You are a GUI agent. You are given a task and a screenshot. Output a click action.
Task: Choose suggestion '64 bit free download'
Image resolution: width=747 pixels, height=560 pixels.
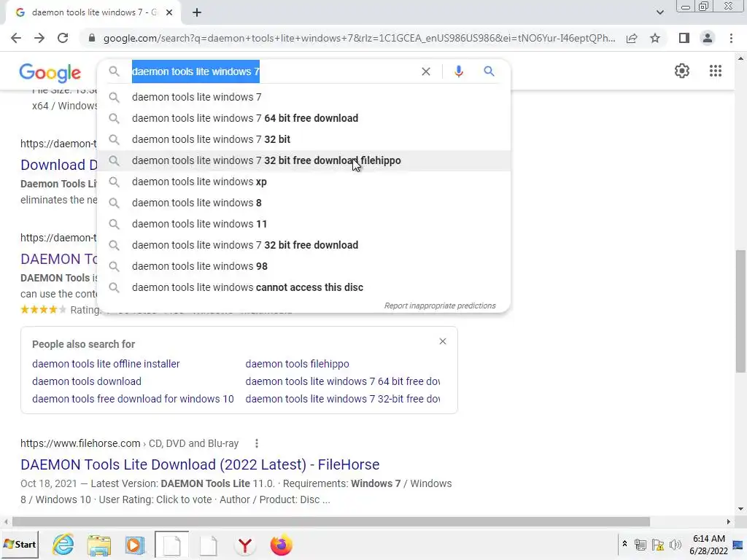click(x=303, y=118)
